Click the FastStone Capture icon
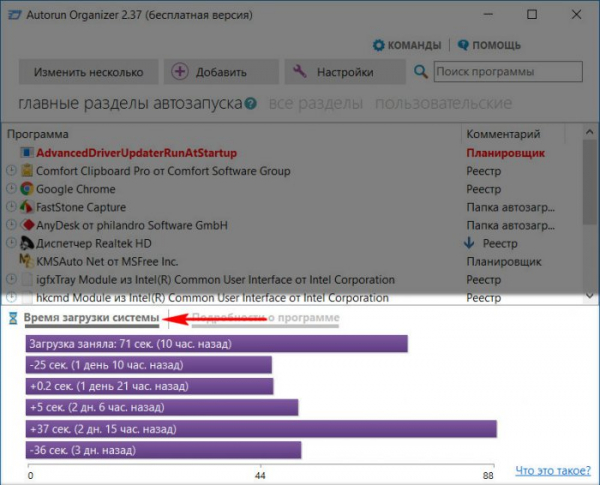 pyautogui.click(x=26, y=207)
